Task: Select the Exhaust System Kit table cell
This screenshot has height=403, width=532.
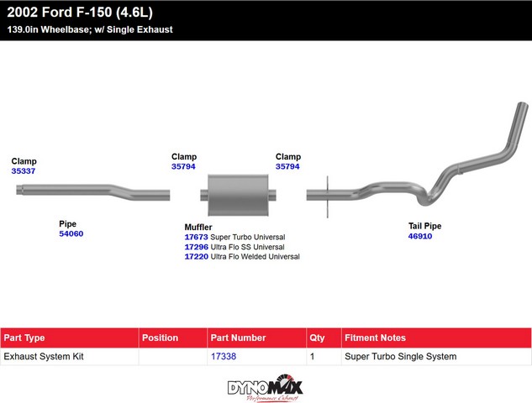Action: (x=42, y=357)
